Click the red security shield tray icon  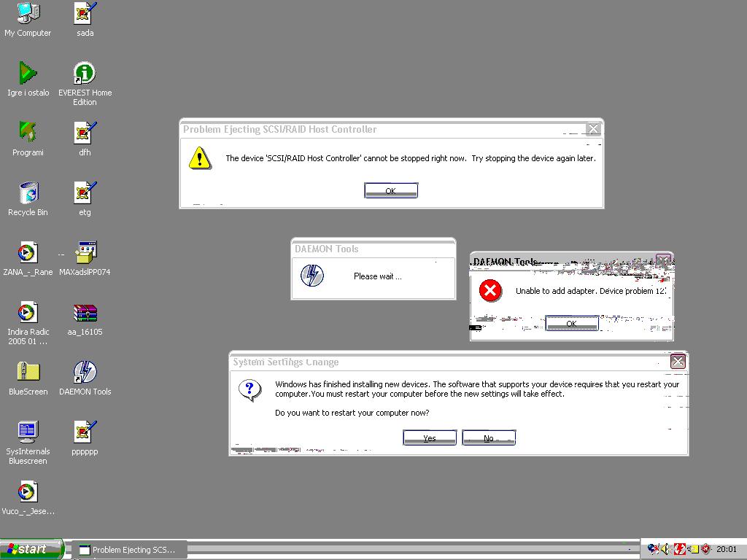click(705, 549)
